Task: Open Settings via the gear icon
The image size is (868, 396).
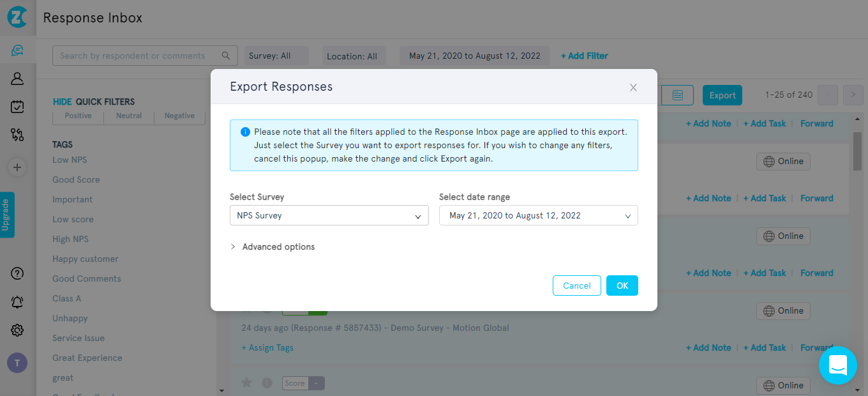Action: coord(17,330)
